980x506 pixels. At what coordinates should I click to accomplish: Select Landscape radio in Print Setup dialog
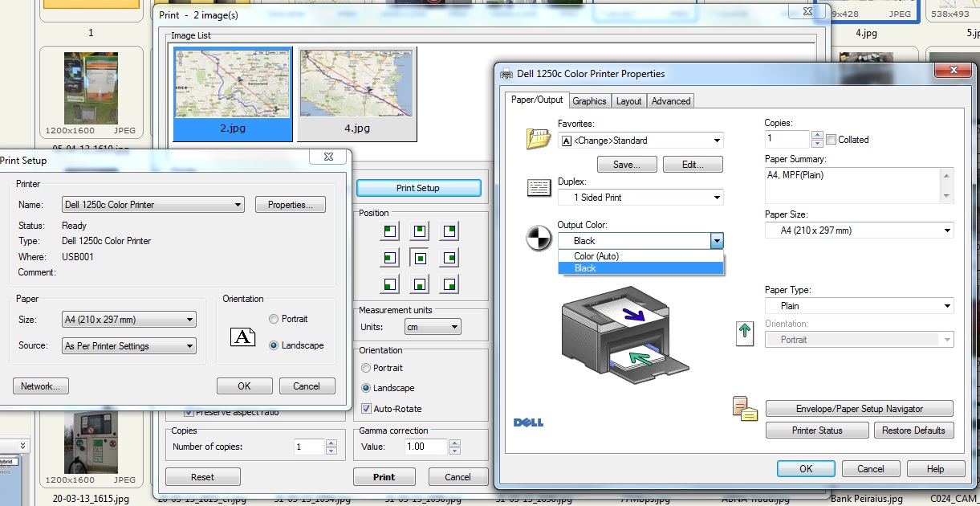(297, 345)
